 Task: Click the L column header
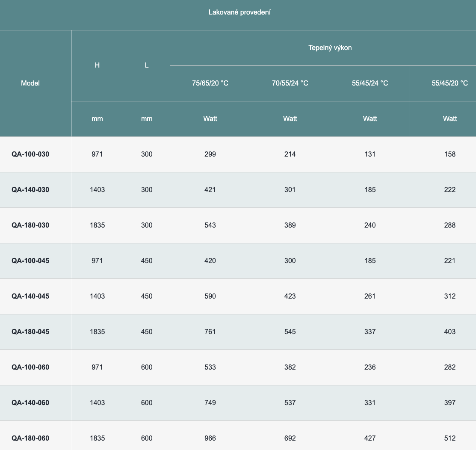pos(147,65)
